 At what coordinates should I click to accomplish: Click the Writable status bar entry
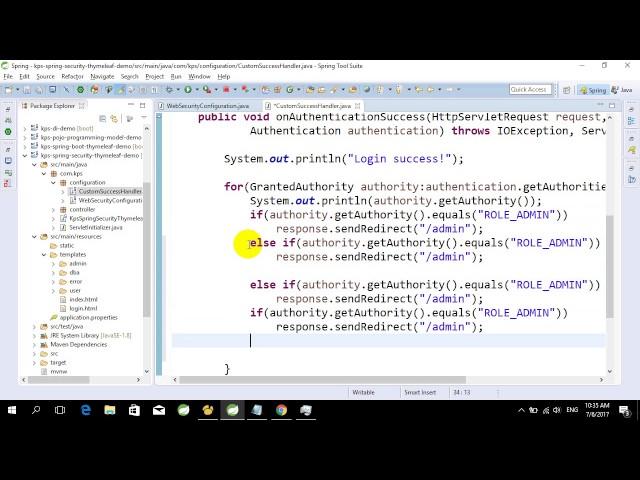[x=363, y=392]
